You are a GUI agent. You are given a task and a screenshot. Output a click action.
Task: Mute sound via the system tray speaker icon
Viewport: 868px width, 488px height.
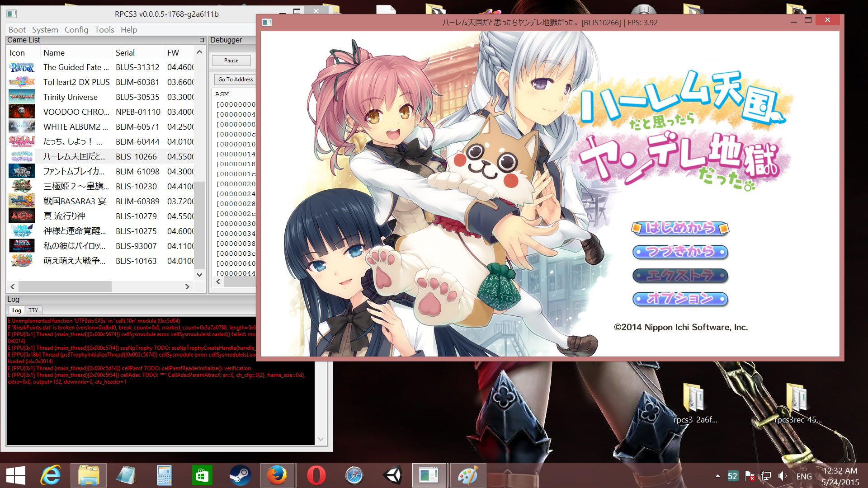[782, 476]
